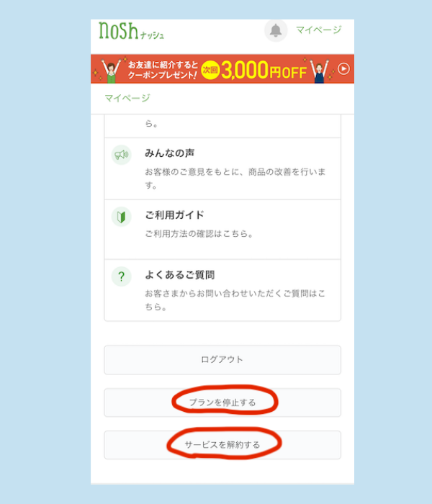Click the サービスを解約する button

click(x=222, y=445)
